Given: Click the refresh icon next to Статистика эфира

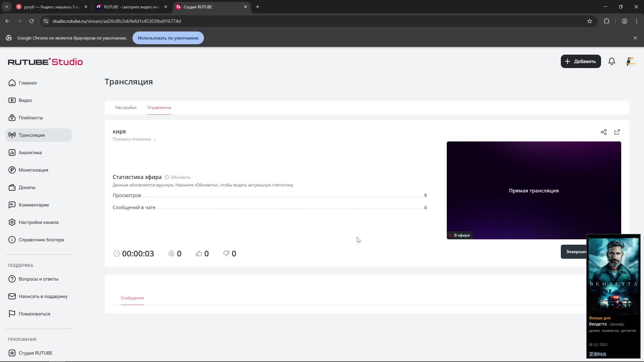Looking at the screenshot, I should coord(167,177).
